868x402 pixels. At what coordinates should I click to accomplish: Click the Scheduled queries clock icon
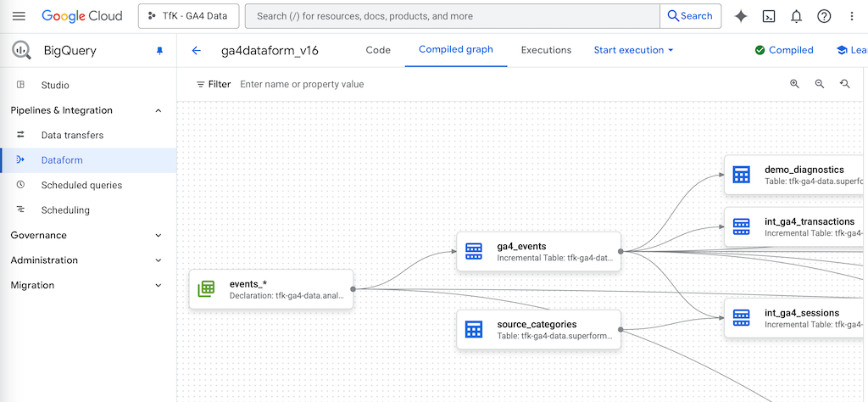[21, 184]
